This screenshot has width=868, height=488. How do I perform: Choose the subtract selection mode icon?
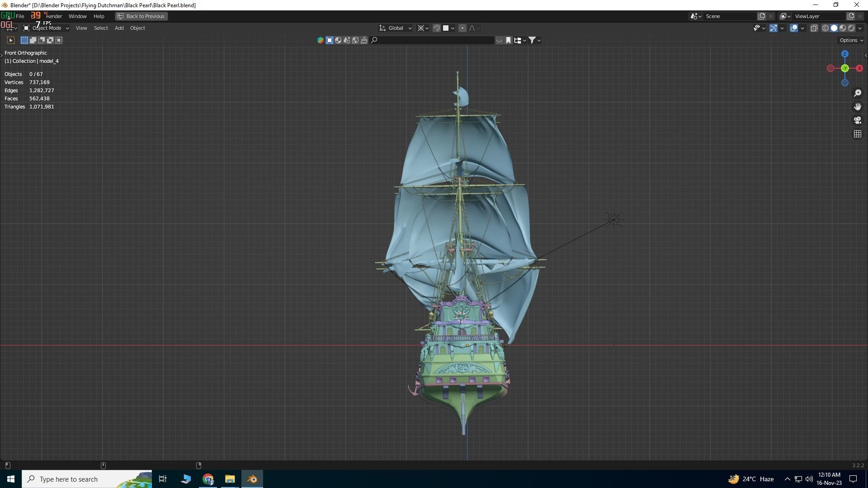click(42, 40)
